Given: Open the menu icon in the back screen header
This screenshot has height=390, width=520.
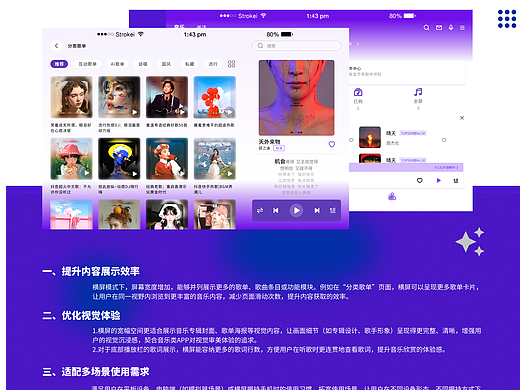Looking at the screenshot, I should coord(462,28).
